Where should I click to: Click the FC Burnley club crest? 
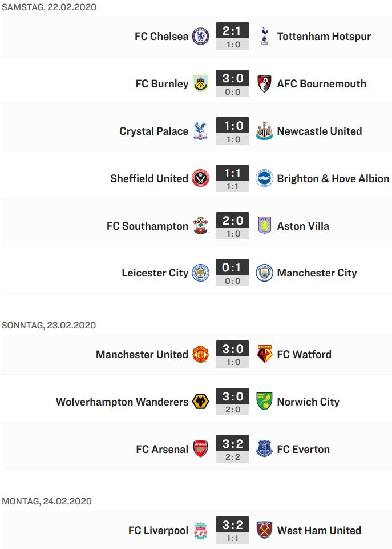coord(200,83)
